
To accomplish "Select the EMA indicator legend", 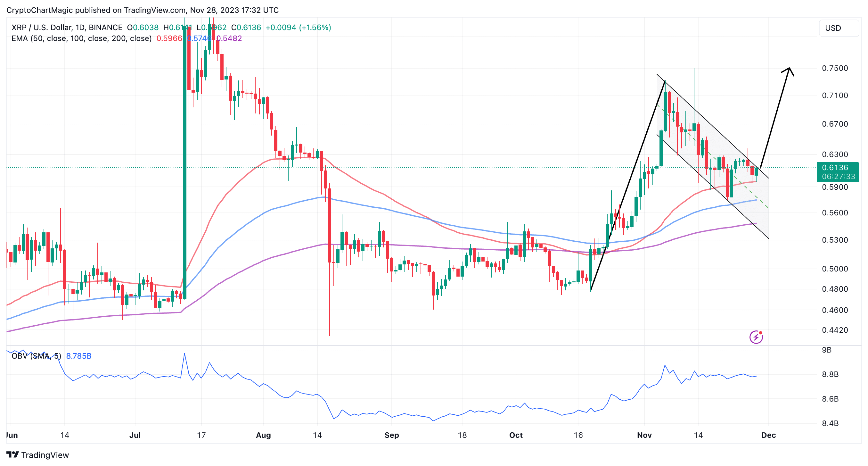I will (x=81, y=38).
